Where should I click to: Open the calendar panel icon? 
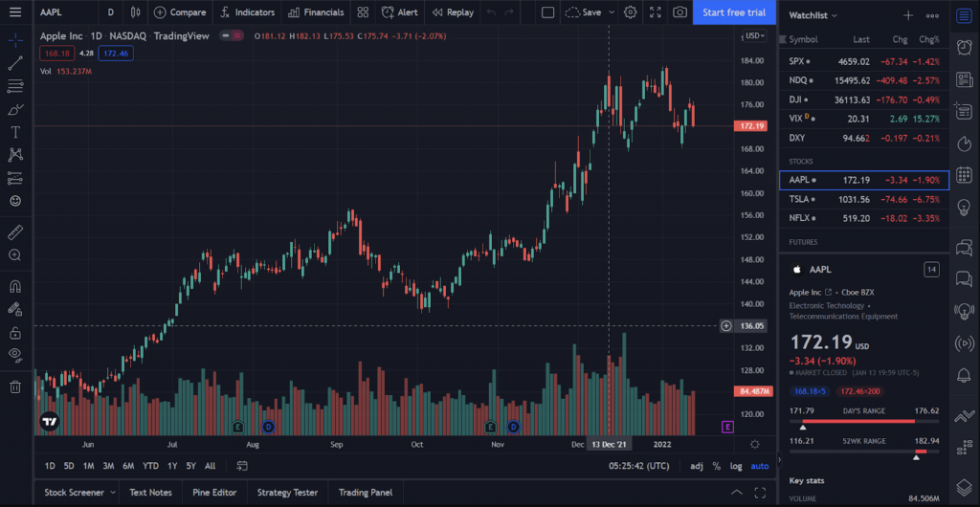coord(965,175)
